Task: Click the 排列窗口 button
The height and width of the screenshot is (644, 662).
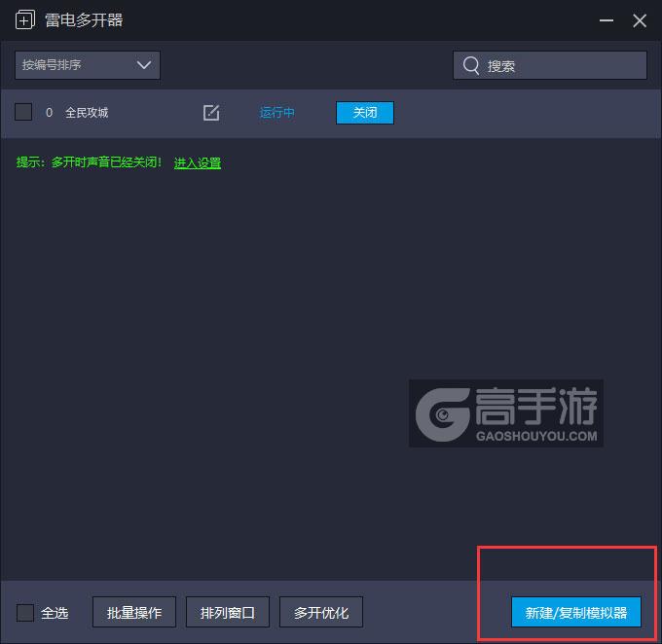Action: point(228,612)
